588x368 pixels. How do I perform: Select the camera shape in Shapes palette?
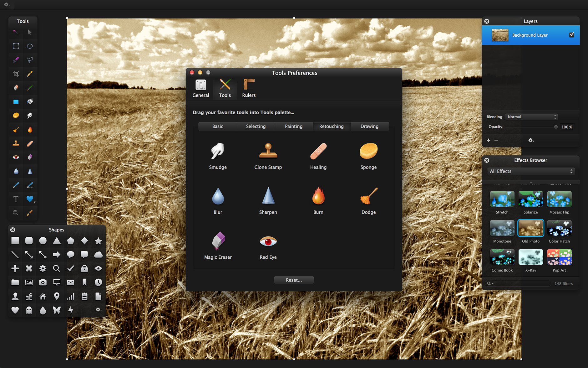(x=43, y=282)
